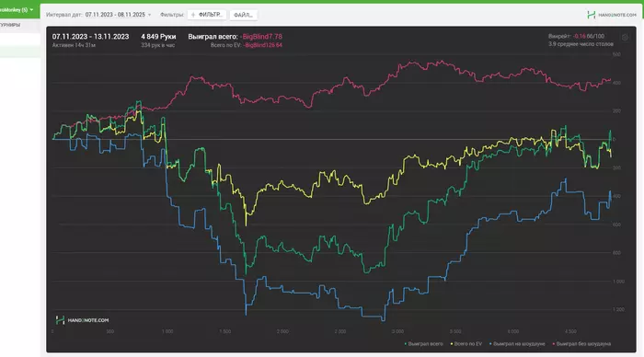
Task: Click the 'Всего по EV' value in header
Action: point(263,45)
